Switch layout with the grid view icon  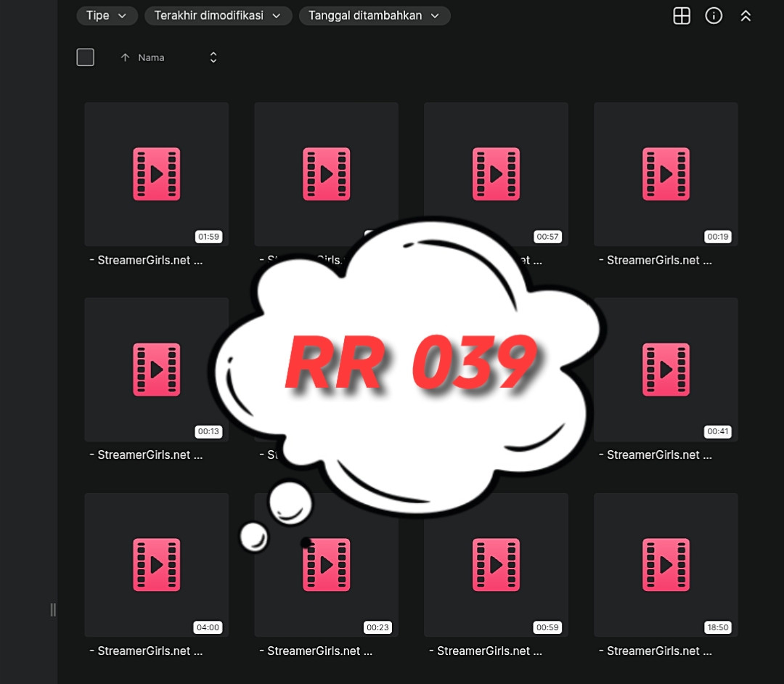click(x=682, y=16)
